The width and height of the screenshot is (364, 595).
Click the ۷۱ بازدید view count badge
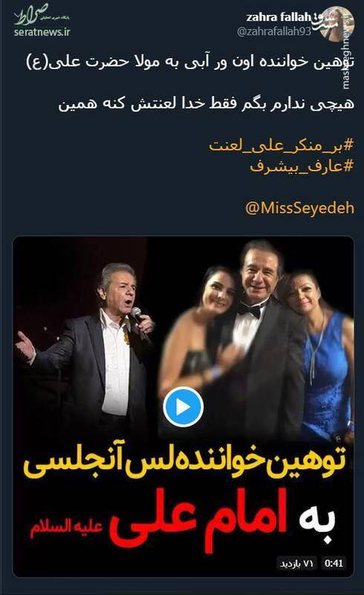[297, 564]
